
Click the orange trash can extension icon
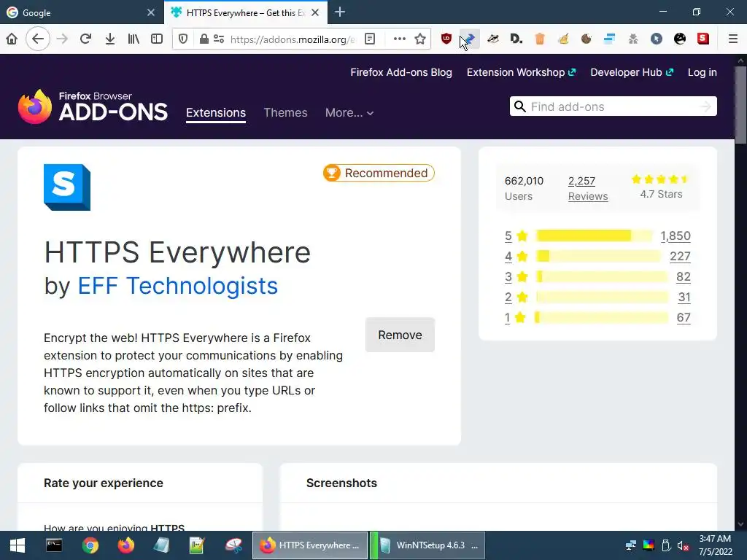pyautogui.click(x=540, y=39)
